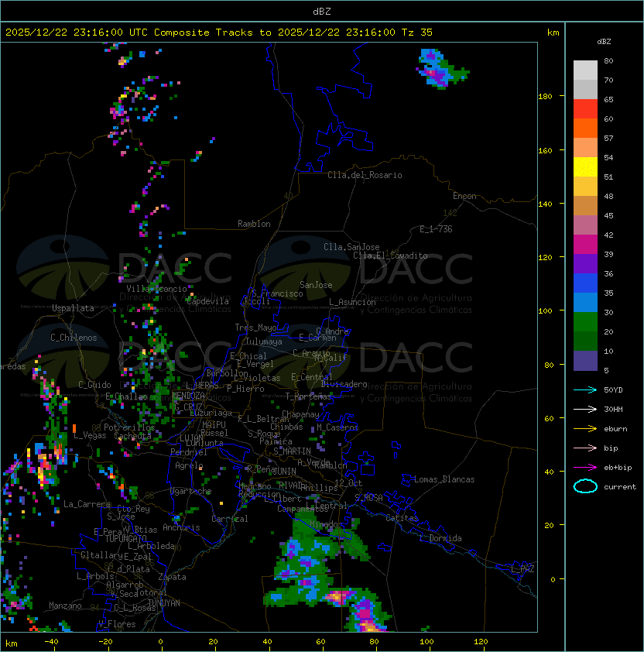Click the 'eb+bip' legend label

click(618, 468)
